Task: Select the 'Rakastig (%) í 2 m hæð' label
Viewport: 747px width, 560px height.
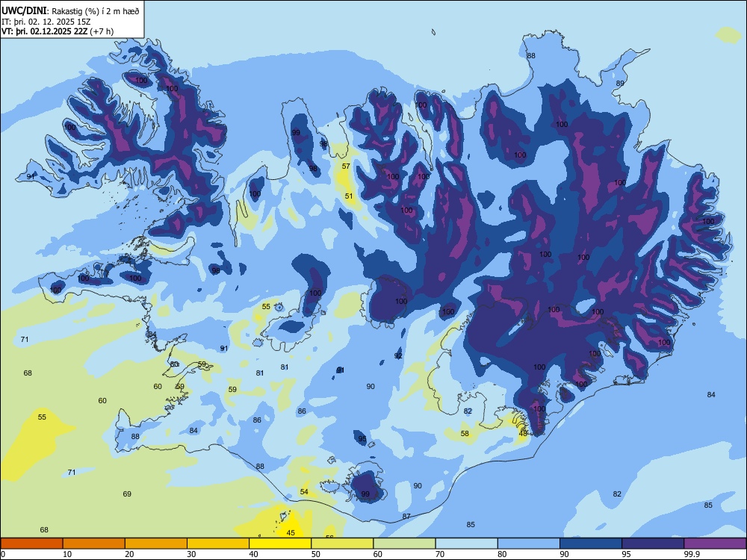Action: (x=96, y=11)
